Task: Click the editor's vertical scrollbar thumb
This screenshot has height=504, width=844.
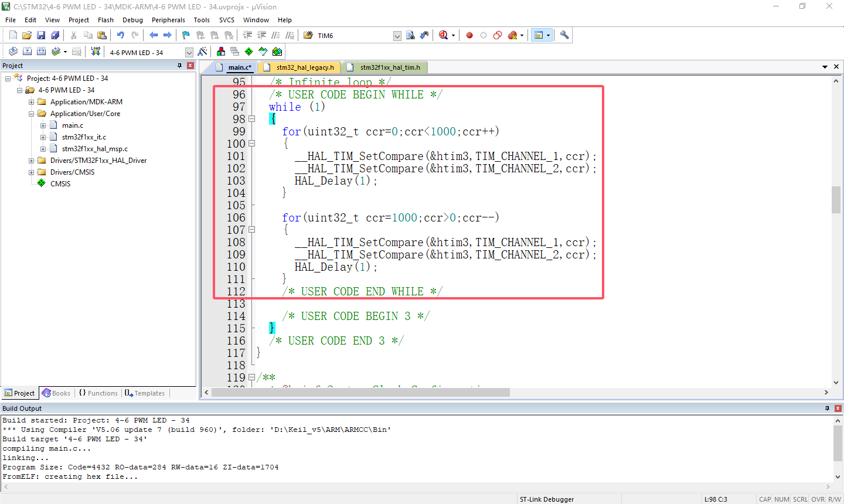Action: (x=836, y=199)
